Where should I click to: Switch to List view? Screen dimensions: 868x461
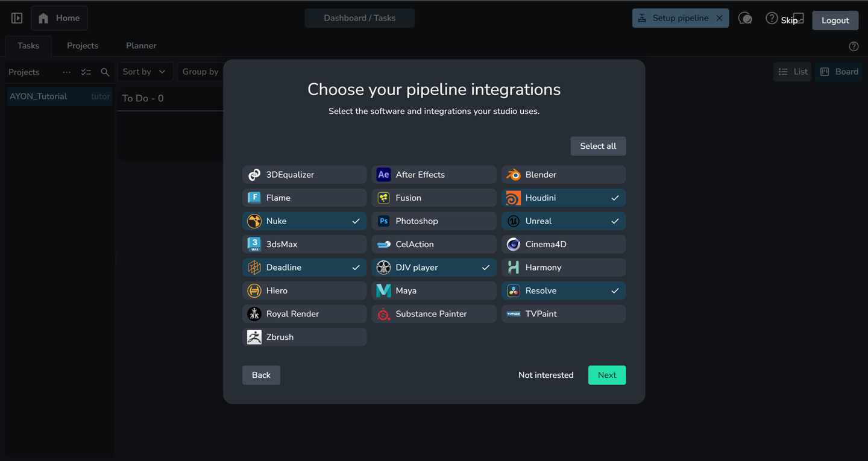click(793, 72)
